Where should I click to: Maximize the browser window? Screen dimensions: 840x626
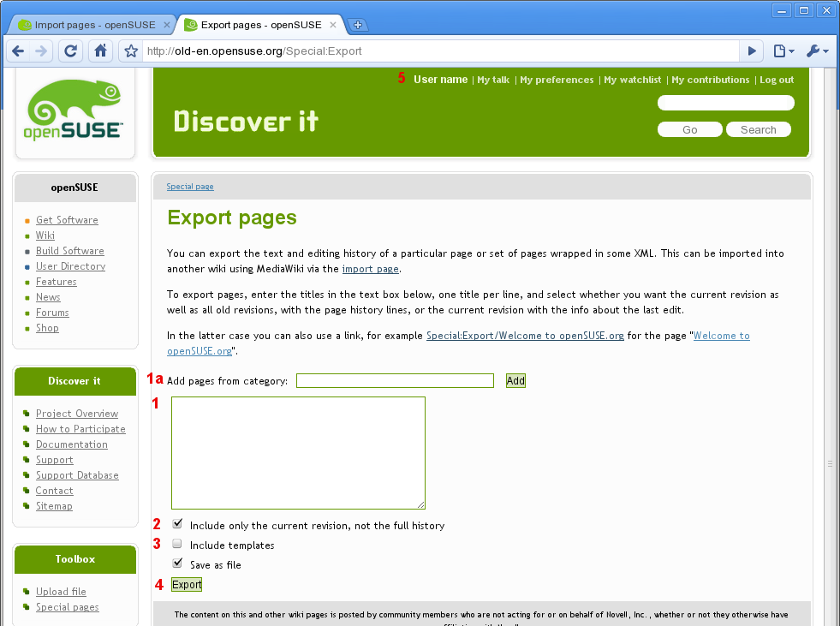point(804,10)
